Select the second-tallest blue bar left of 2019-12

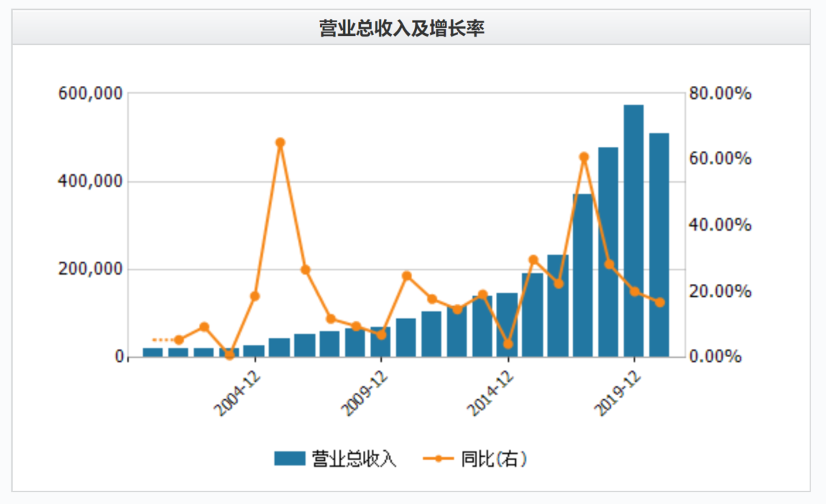pos(608,252)
